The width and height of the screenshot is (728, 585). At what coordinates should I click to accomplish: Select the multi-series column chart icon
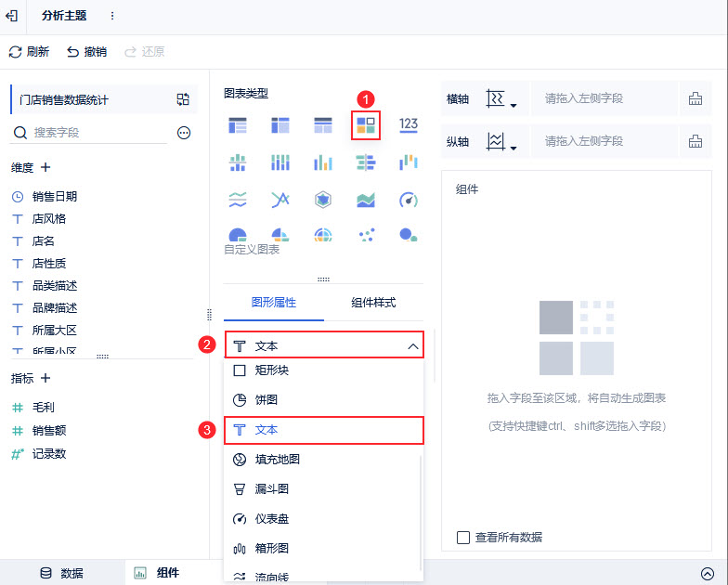[323, 163]
